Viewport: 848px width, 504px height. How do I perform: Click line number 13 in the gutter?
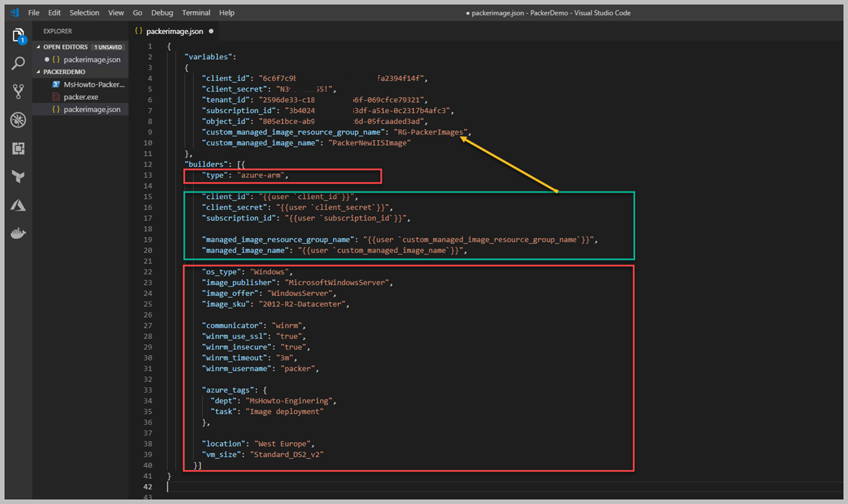(148, 175)
